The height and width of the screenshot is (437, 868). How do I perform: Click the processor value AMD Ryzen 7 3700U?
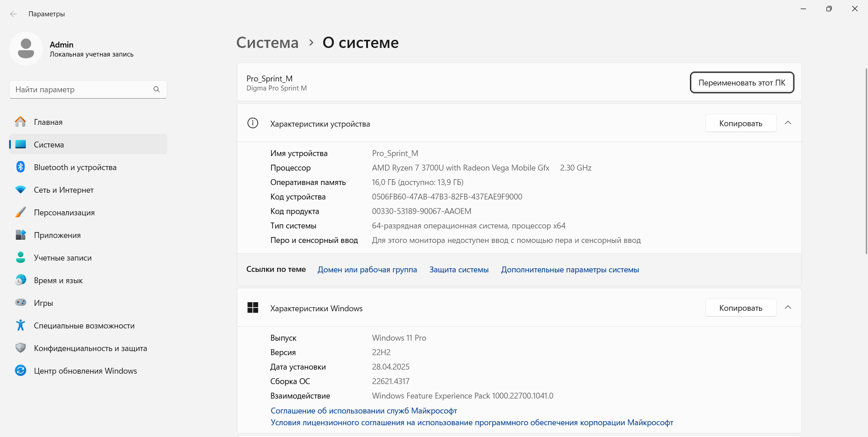[461, 168]
